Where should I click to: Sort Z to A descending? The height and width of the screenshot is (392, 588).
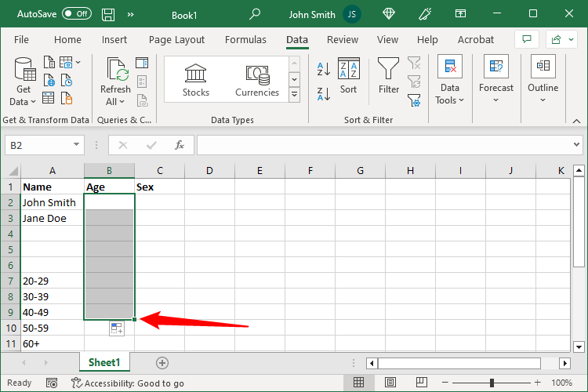(x=324, y=94)
